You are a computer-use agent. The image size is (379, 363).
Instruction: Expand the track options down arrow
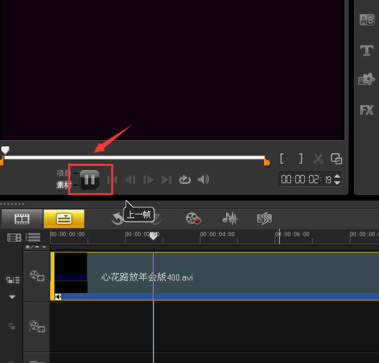tap(12, 297)
